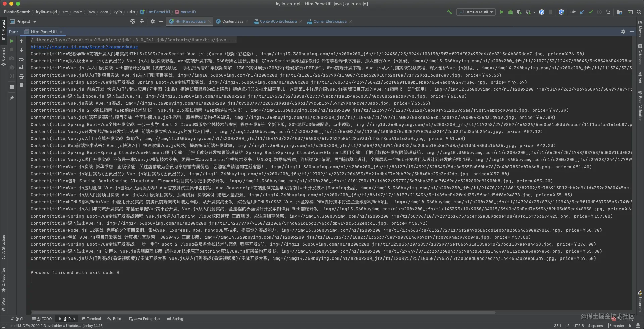Image resolution: width=644 pixels, height=329 pixels.
Task: Rerun HtmlParseUtil in the Run panel
Action: point(12,41)
